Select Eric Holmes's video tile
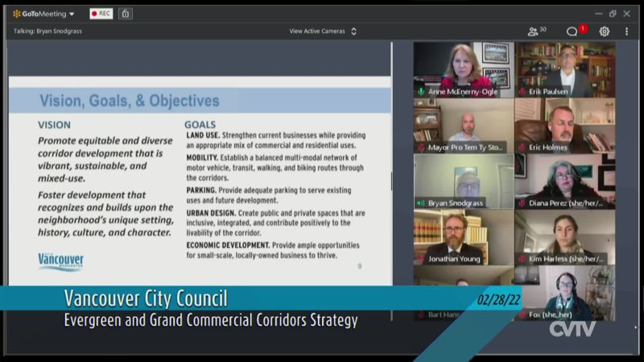 coord(565,125)
